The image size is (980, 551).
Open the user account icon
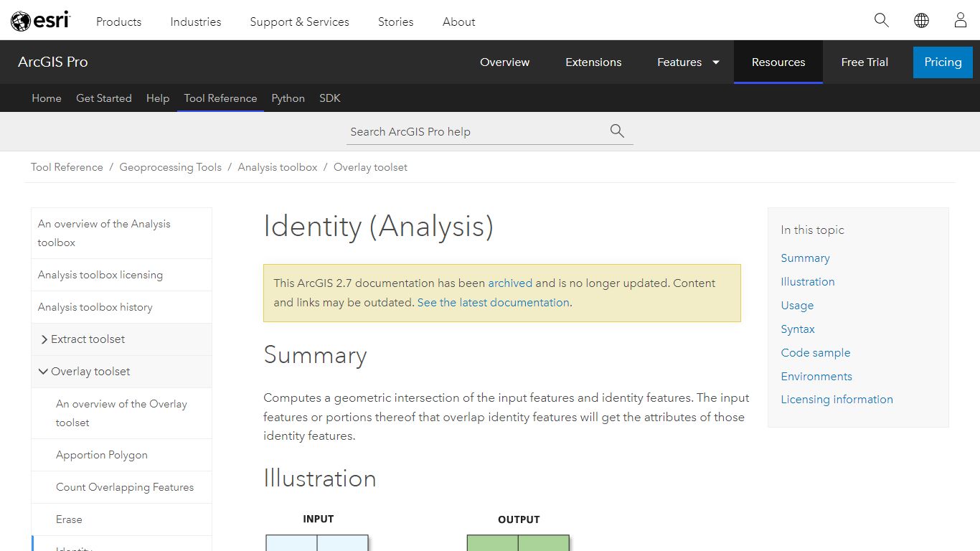961,20
